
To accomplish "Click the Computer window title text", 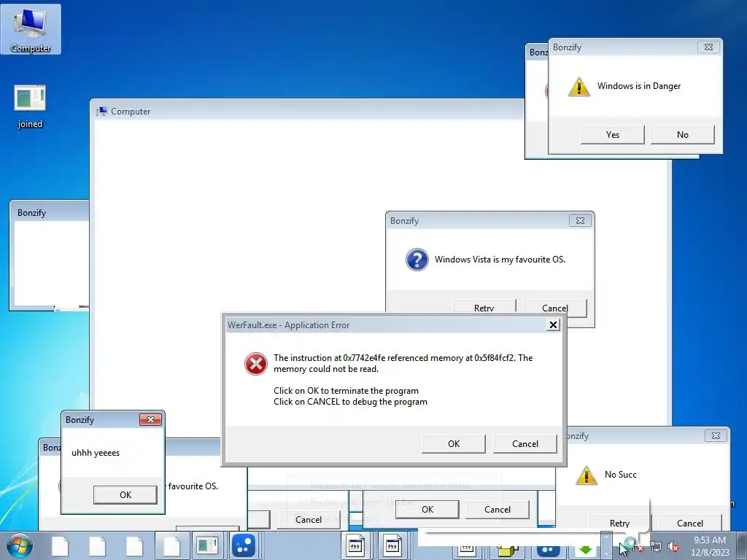I will 131,112.
